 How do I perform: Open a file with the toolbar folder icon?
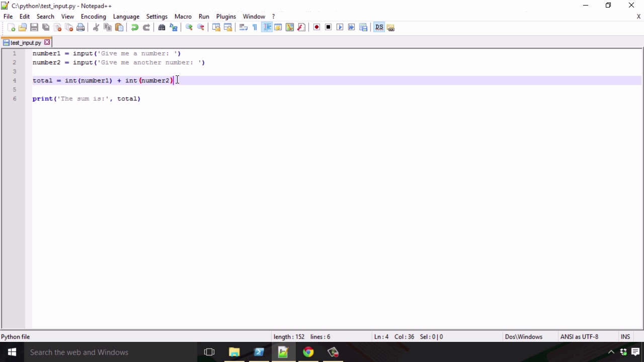tap(23, 27)
